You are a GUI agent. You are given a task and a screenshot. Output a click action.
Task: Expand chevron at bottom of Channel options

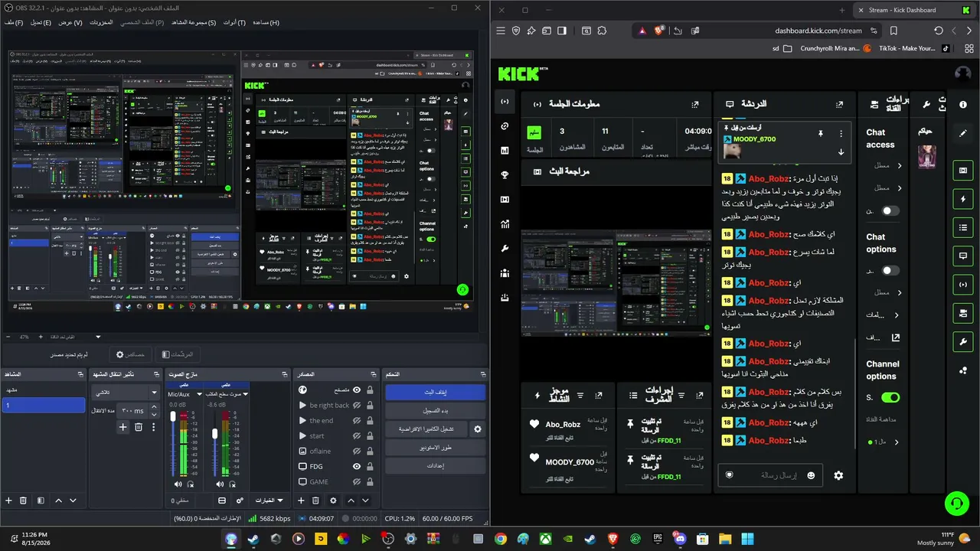897,442
